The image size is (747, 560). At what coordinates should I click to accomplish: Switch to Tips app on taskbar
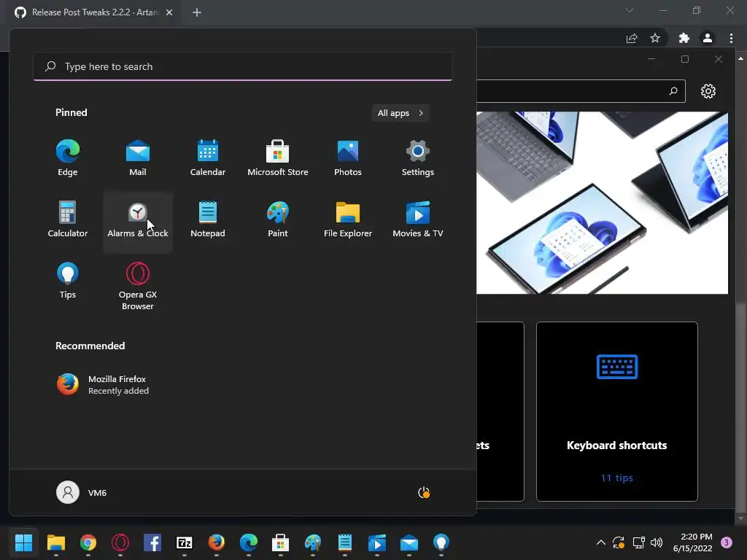(x=441, y=542)
